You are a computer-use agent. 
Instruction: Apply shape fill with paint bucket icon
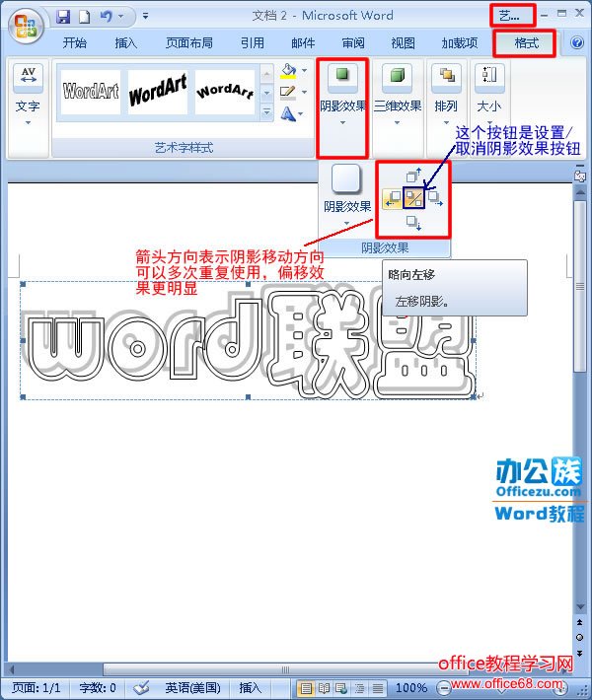(x=288, y=71)
